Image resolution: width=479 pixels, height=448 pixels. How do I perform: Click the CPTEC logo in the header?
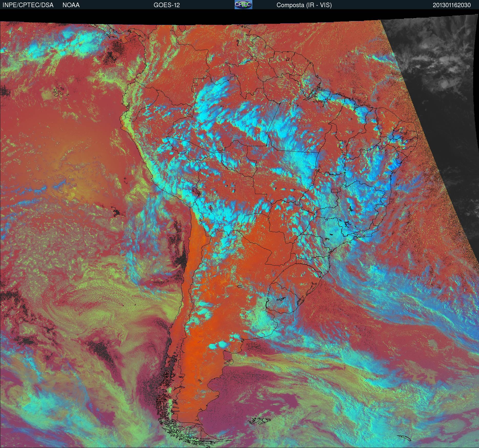pos(243,5)
